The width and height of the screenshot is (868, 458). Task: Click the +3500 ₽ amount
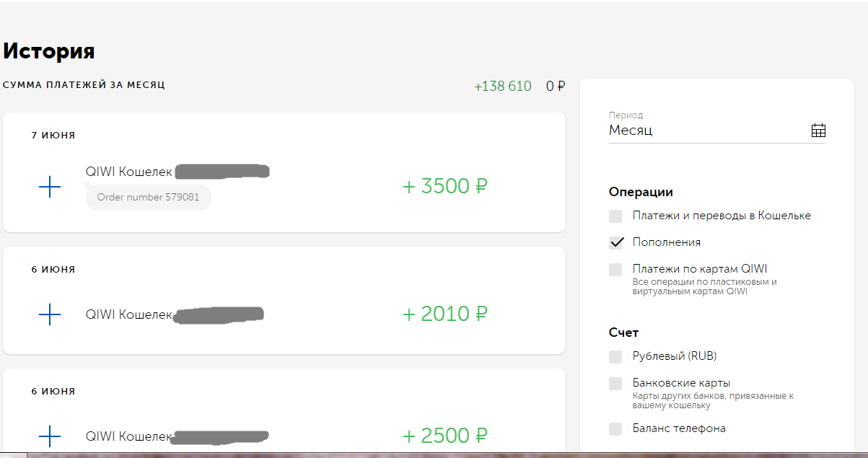445,186
